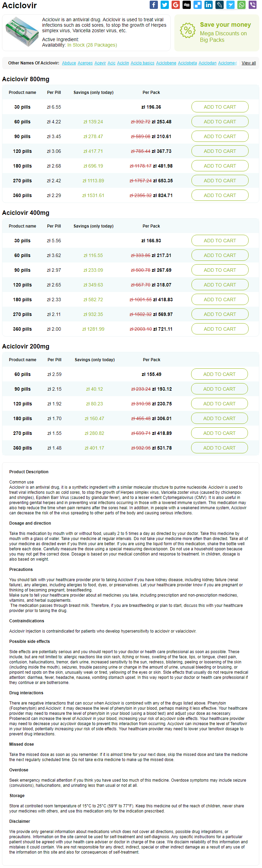Open the Abduce alternative name link
This screenshot has width=262, height=868.
pyautogui.click(x=69, y=63)
